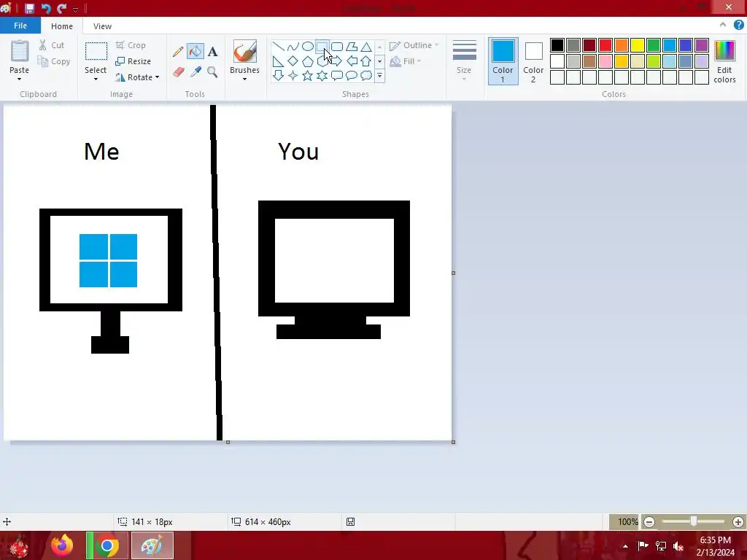Choose the Pentagon shape
Viewport: 747px width, 560px height.
click(x=308, y=61)
